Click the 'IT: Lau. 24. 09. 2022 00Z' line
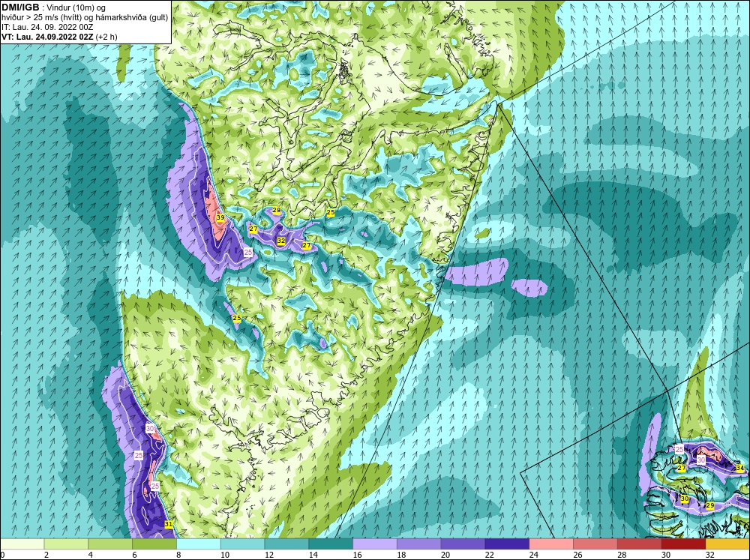This screenshot has height=560, width=750. point(47,27)
